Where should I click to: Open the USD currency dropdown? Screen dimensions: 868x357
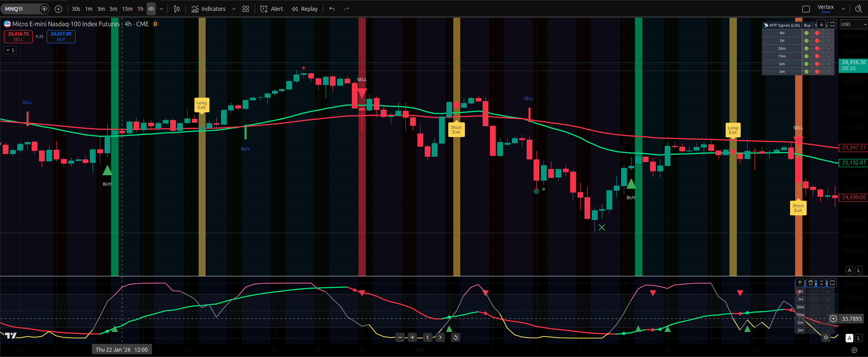coord(853,24)
